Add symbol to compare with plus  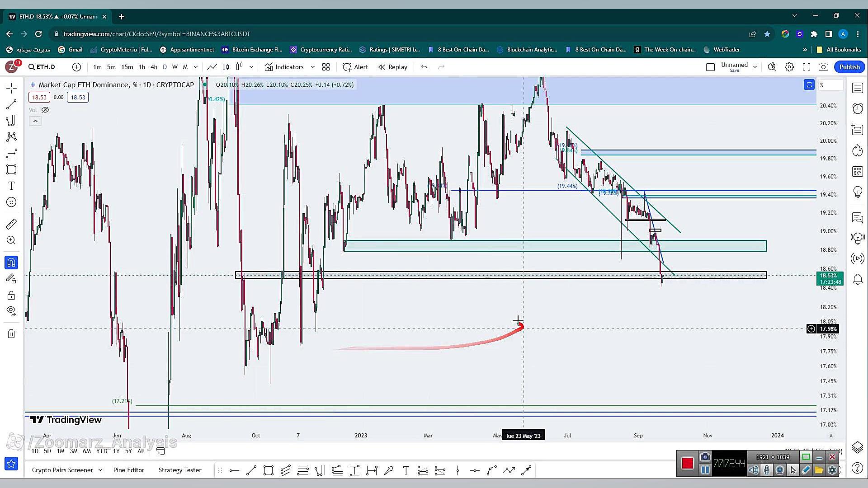(x=76, y=67)
